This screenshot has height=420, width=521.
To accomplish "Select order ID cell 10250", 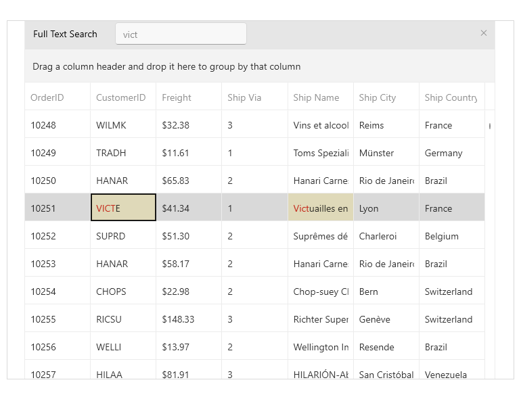I will [x=58, y=180].
